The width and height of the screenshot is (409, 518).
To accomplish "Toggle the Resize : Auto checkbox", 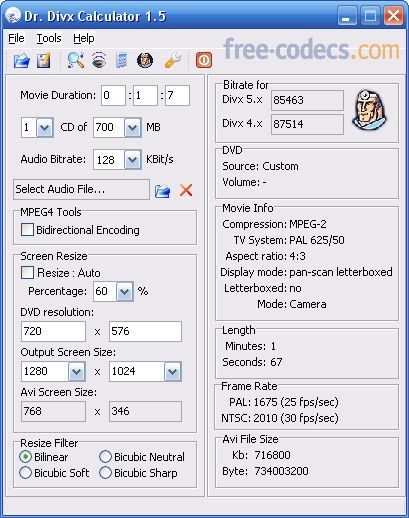I will coord(27,272).
